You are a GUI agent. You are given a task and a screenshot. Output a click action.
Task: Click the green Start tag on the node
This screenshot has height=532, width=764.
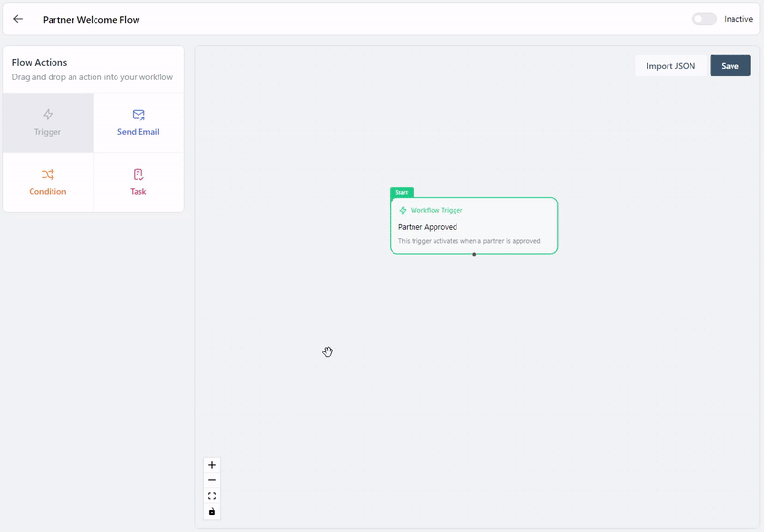tap(401, 192)
